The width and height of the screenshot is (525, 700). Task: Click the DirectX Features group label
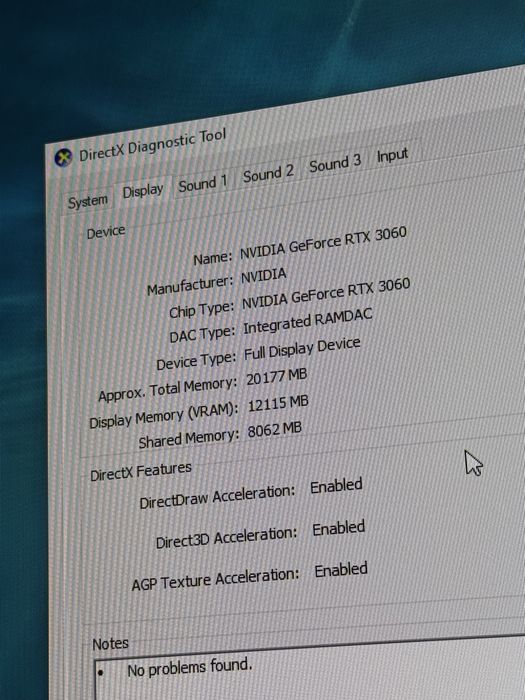pos(141,471)
